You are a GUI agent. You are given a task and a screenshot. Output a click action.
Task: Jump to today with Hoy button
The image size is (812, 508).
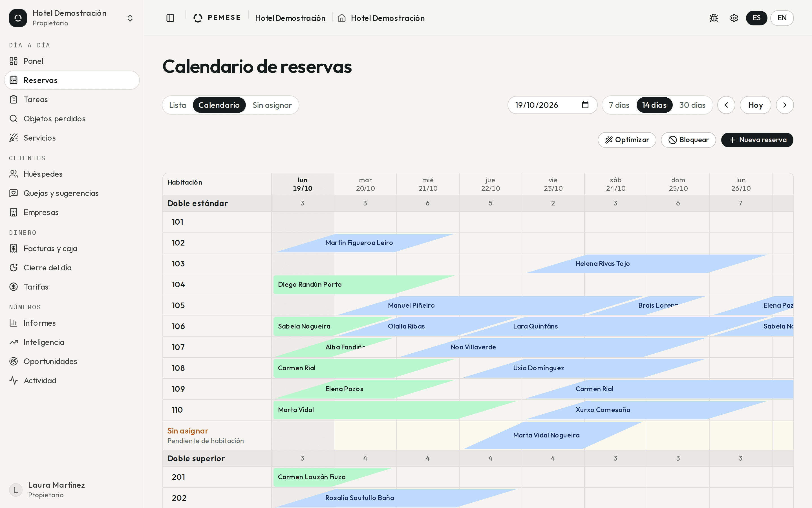(755, 105)
